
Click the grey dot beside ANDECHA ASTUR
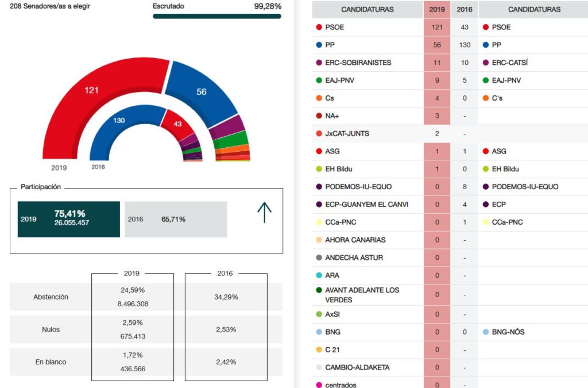319,258
